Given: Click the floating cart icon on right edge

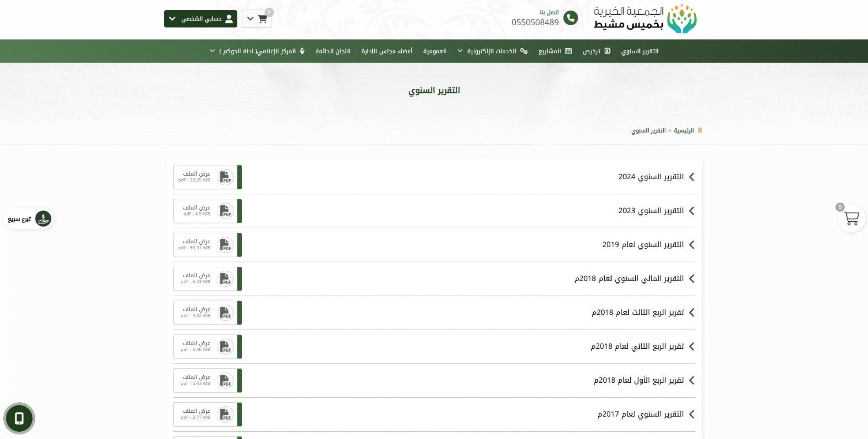Looking at the screenshot, I should (851, 219).
